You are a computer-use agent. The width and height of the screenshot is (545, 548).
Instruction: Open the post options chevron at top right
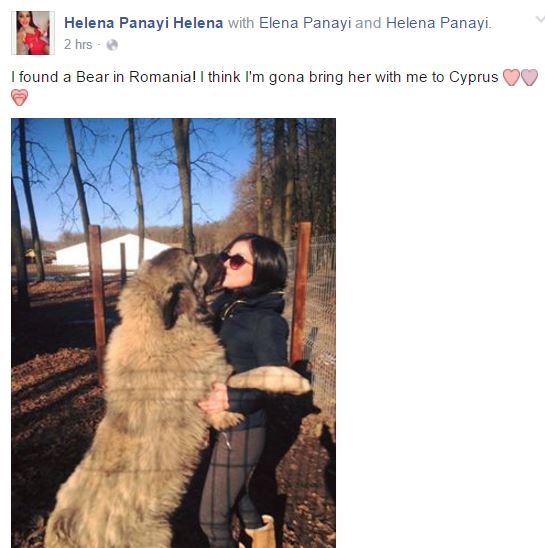[x=540, y=20]
